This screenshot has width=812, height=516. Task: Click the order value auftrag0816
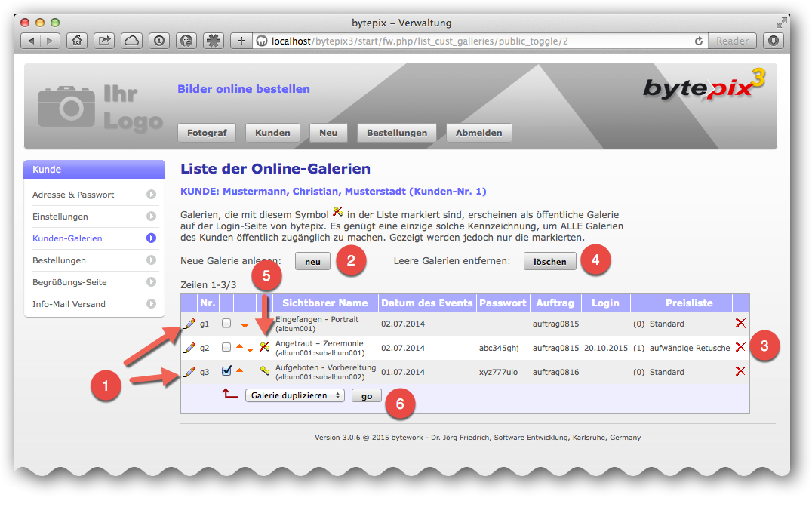tap(556, 372)
